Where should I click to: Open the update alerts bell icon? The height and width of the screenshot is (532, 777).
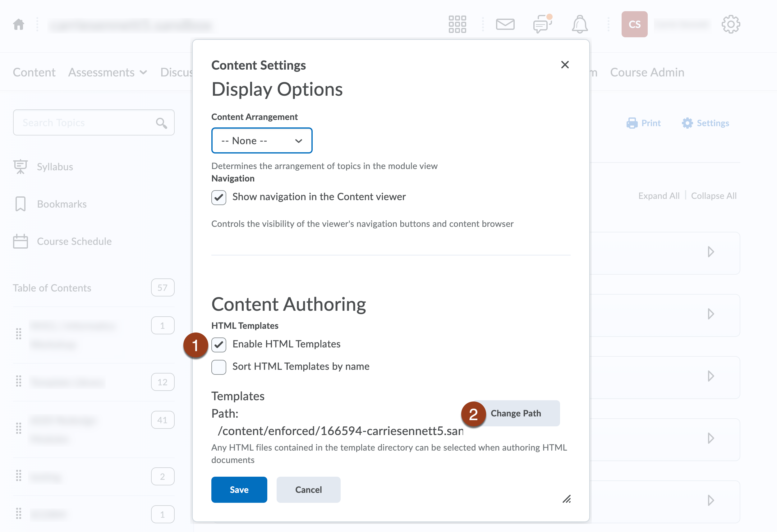[579, 25]
